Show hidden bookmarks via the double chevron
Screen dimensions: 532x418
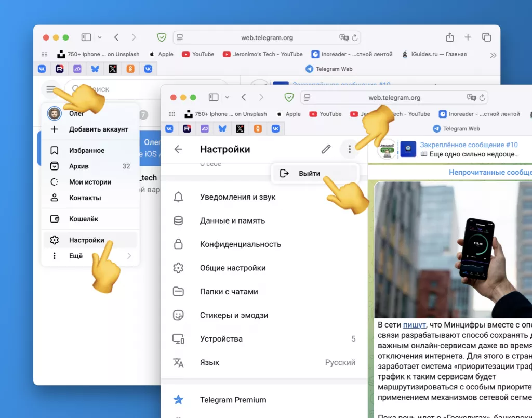pyautogui.click(x=493, y=54)
